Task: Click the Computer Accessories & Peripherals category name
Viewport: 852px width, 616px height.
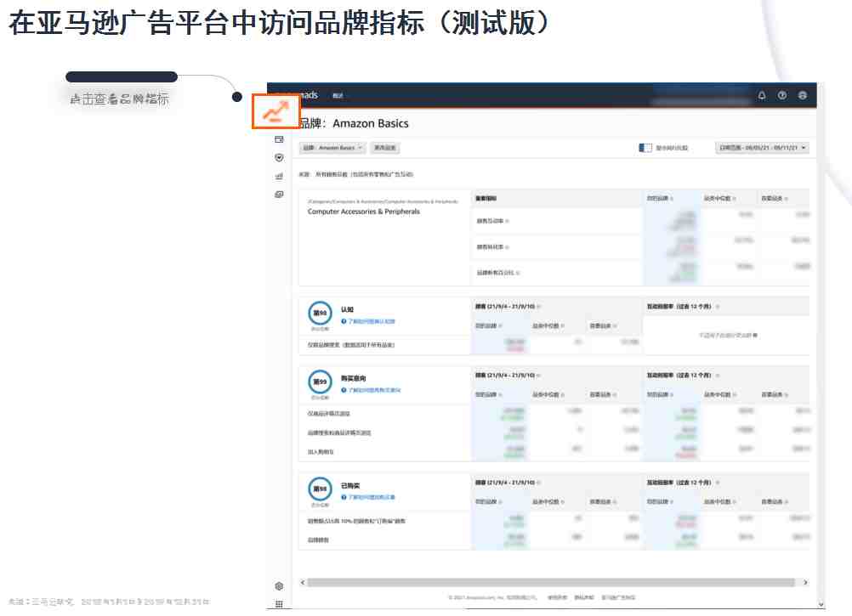Action: 364,212
